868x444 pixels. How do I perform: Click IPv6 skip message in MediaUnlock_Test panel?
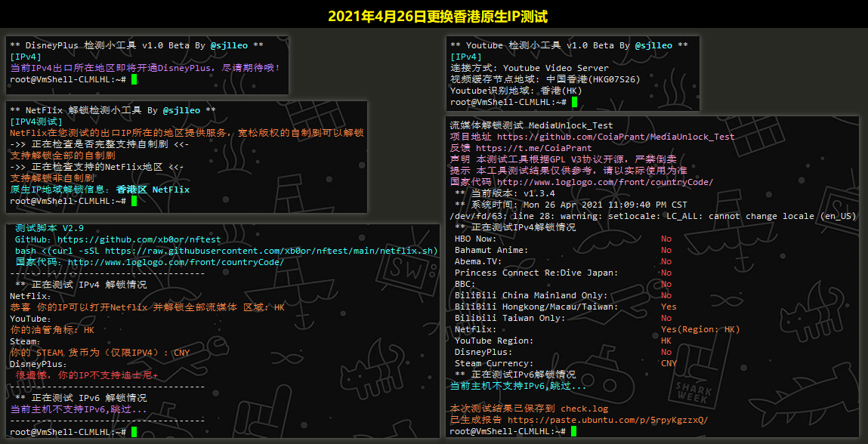518,386
